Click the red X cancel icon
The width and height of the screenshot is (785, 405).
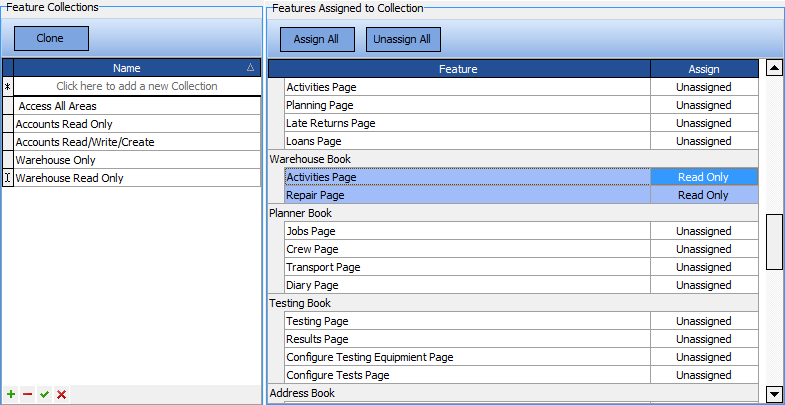(62, 395)
